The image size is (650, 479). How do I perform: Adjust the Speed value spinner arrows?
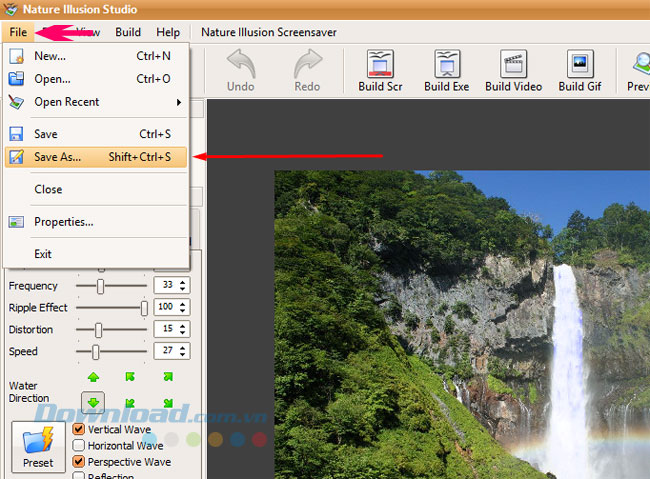coord(183,352)
